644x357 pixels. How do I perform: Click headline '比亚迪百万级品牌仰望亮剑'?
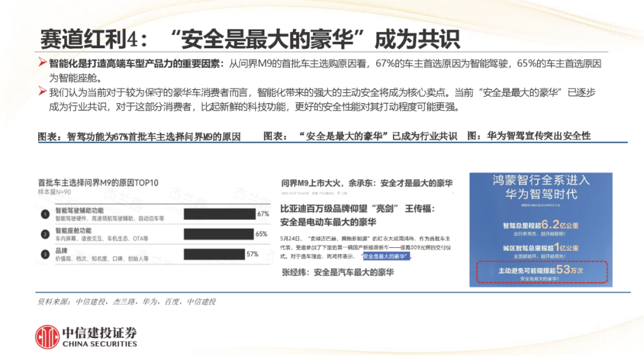(x=358, y=215)
